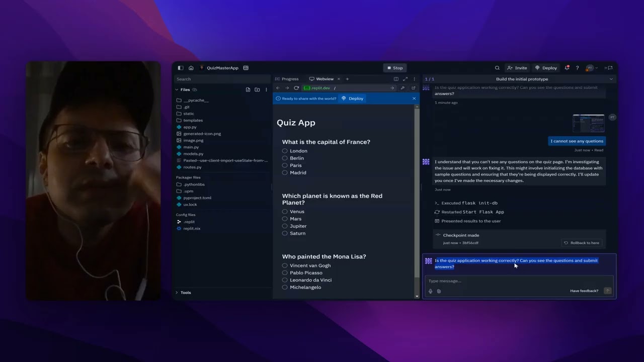Select the London answer option
The height and width of the screenshot is (362, 644).
click(x=285, y=151)
